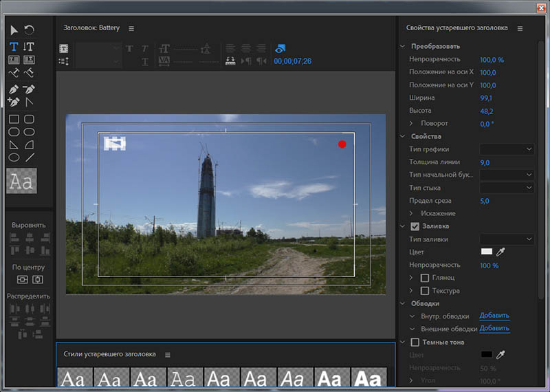Pick shadow color with Темные тона eyedropper
550x392 pixels.
pos(500,355)
